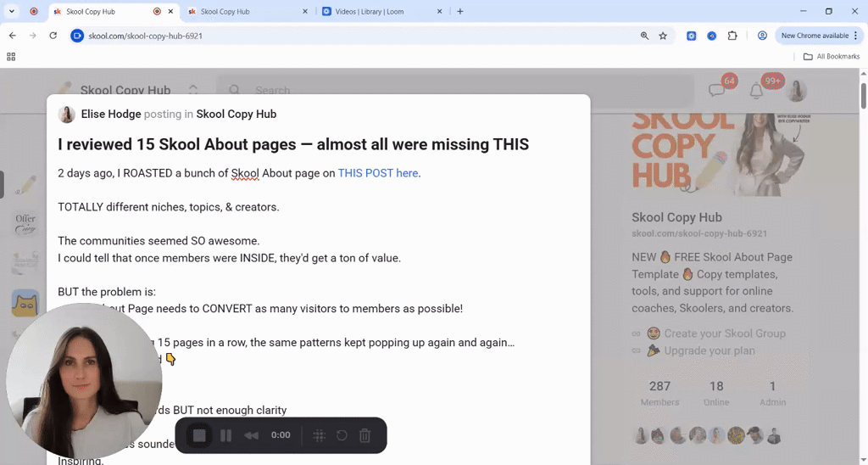Open the Chrome profile icon
This screenshot has height=465, width=868.
coord(762,36)
